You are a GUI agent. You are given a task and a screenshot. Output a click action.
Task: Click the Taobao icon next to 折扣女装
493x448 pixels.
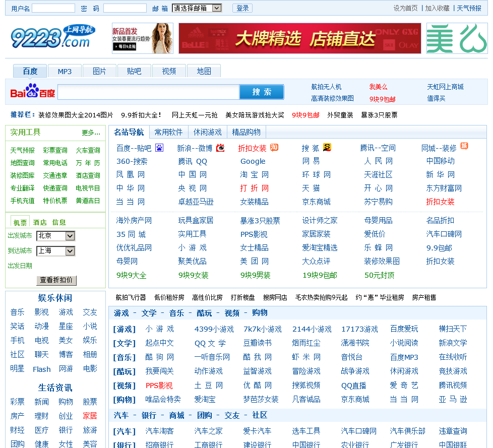point(274,147)
